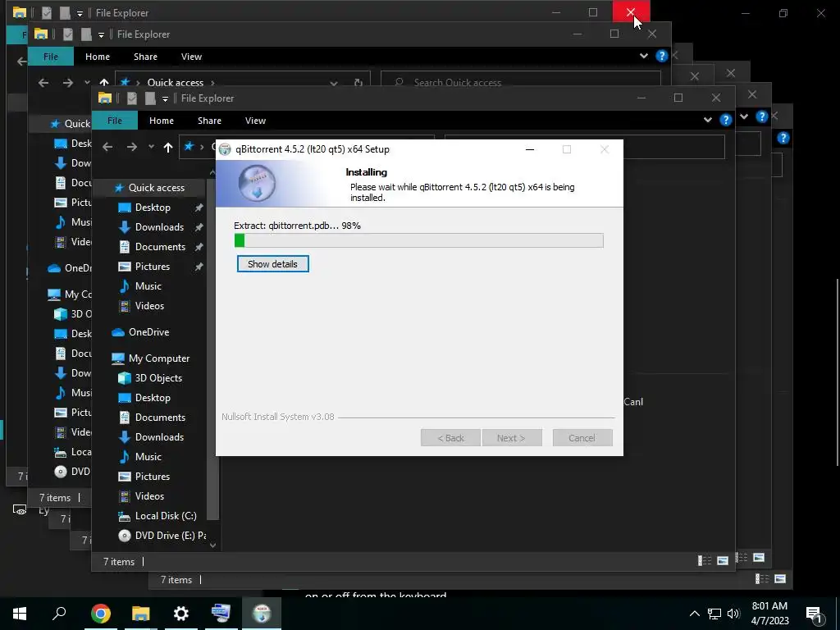The width and height of the screenshot is (840, 630).
Task: Open address history dropdown in second Explorer
Action: [334, 83]
